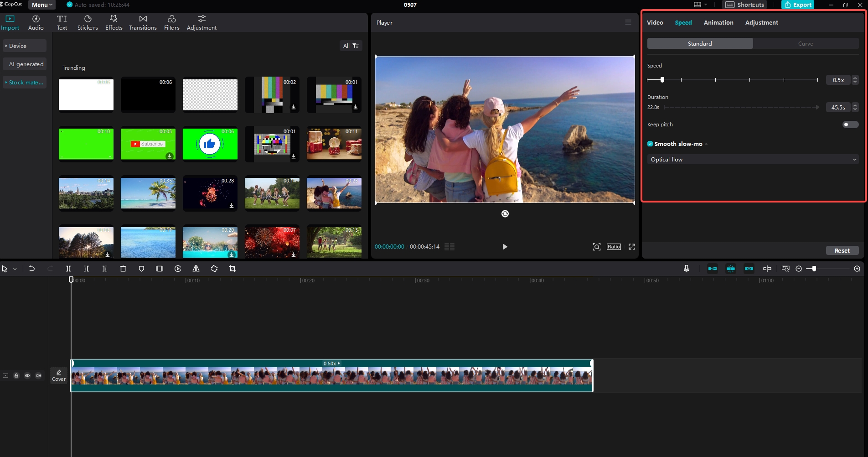This screenshot has height=457, width=868.
Task: Open the Crop tool for the clip
Action: [x=232, y=269]
